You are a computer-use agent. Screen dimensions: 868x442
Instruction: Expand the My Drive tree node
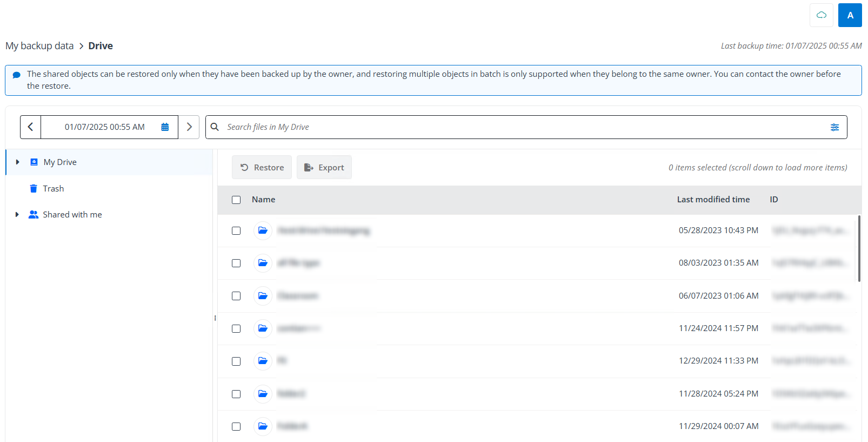coord(17,162)
